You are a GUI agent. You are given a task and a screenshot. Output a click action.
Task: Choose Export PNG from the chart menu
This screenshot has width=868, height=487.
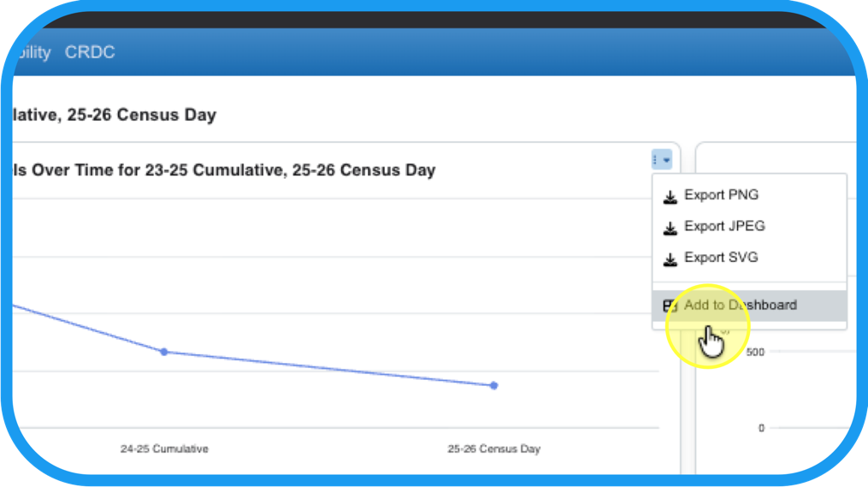pyautogui.click(x=721, y=195)
